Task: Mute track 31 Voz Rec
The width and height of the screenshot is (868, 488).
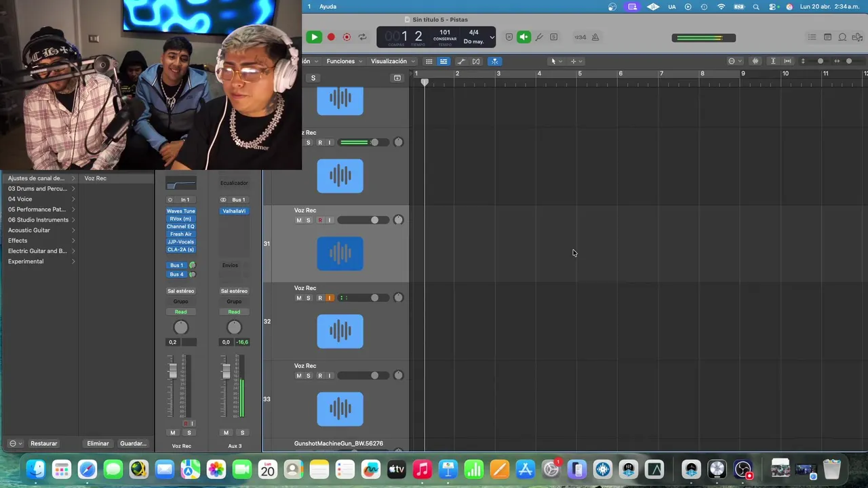Action: pos(298,220)
